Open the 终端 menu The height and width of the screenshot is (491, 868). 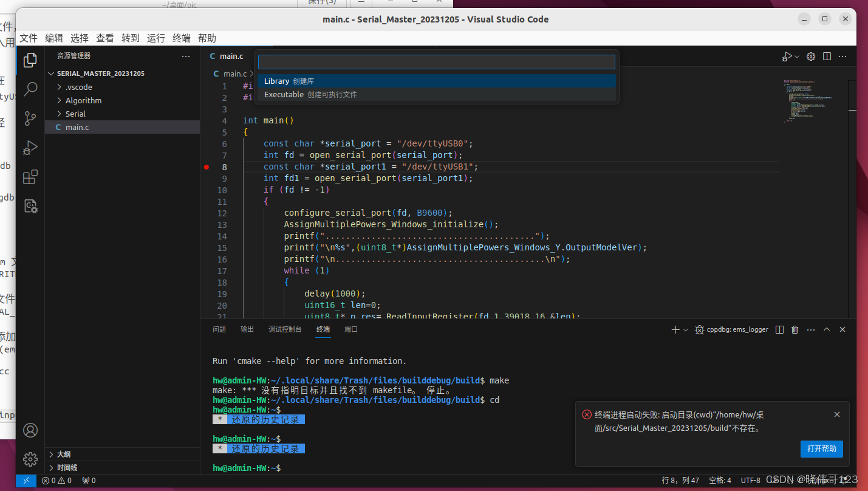[182, 38]
